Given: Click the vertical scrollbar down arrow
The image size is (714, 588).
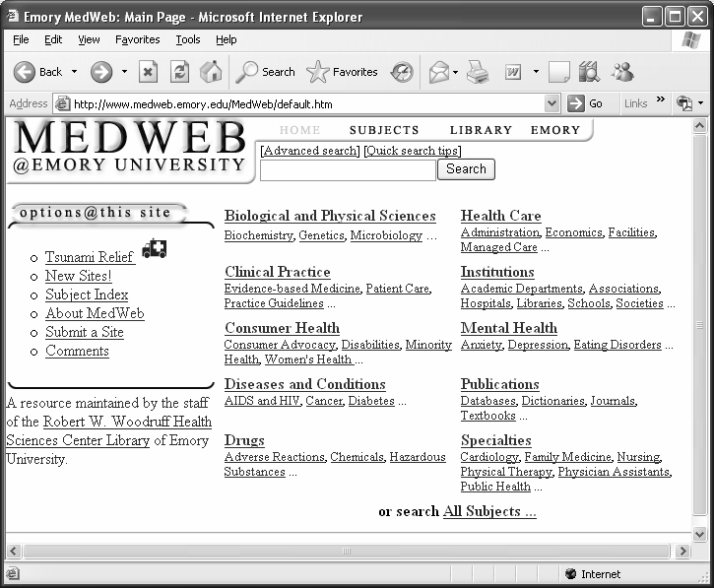Looking at the screenshot, I should [x=699, y=534].
